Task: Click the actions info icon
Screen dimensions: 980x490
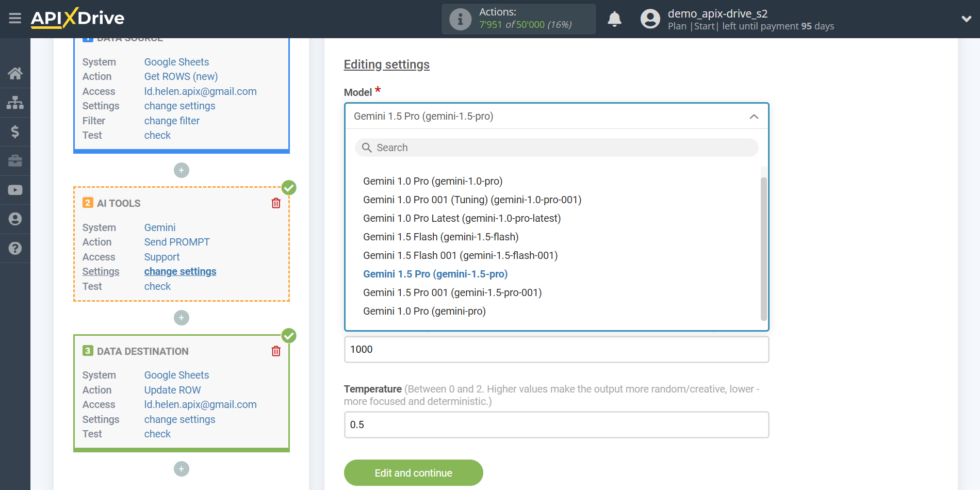Action: (x=460, y=20)
